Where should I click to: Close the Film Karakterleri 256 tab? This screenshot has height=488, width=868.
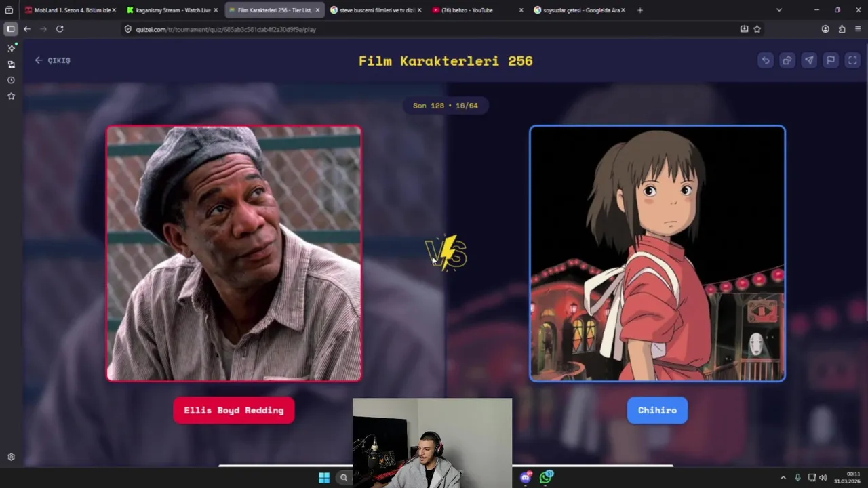click(x=317, y=10)
